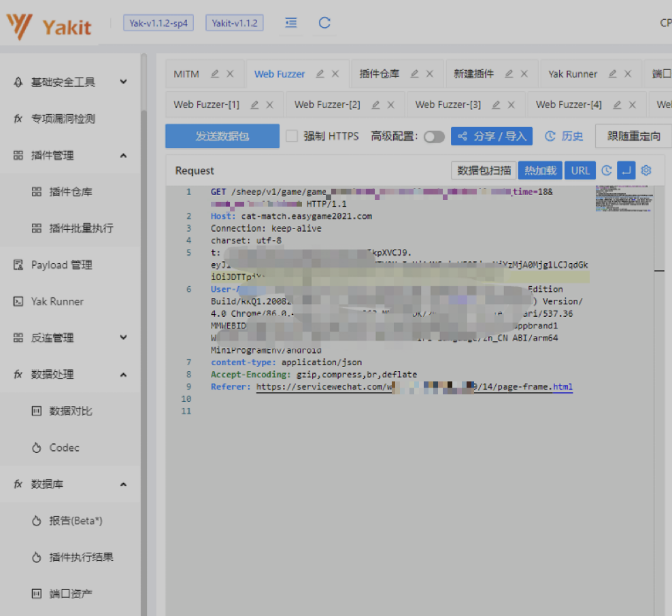672x616 pixels.
Task: Close the Web Fuzzer main tab
Action: [x=335, y=73]
